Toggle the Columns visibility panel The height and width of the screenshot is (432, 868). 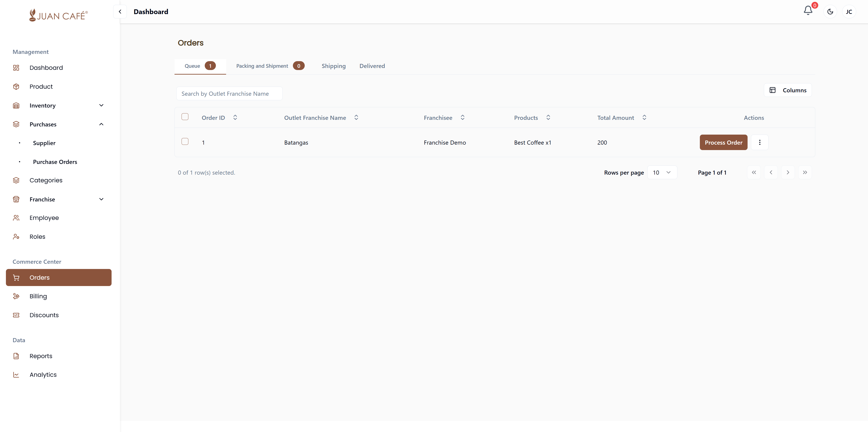tap(788, 90)
